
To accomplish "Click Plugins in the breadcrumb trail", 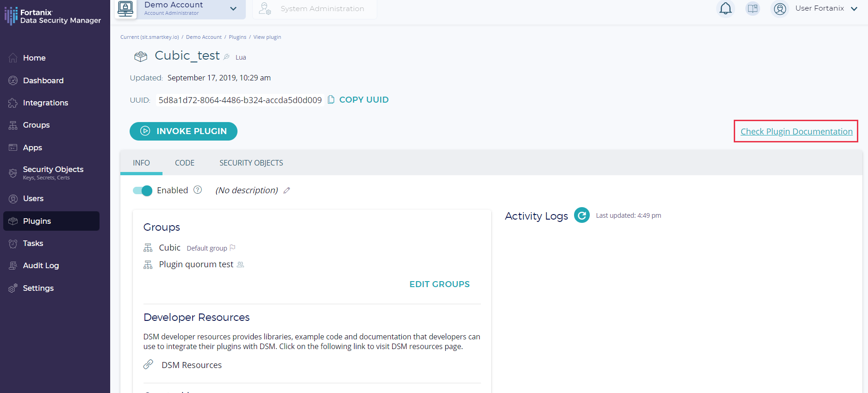I will click(x=237, y=37).
